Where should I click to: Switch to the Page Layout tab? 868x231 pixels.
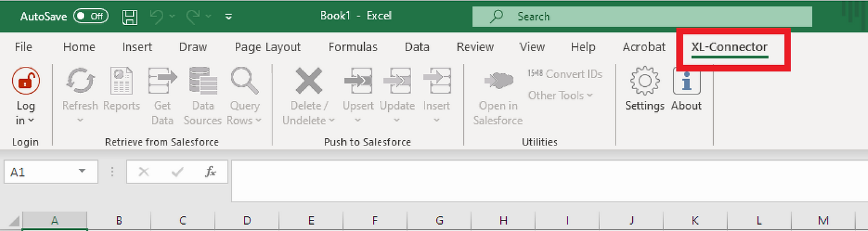[x=267, y=47]
